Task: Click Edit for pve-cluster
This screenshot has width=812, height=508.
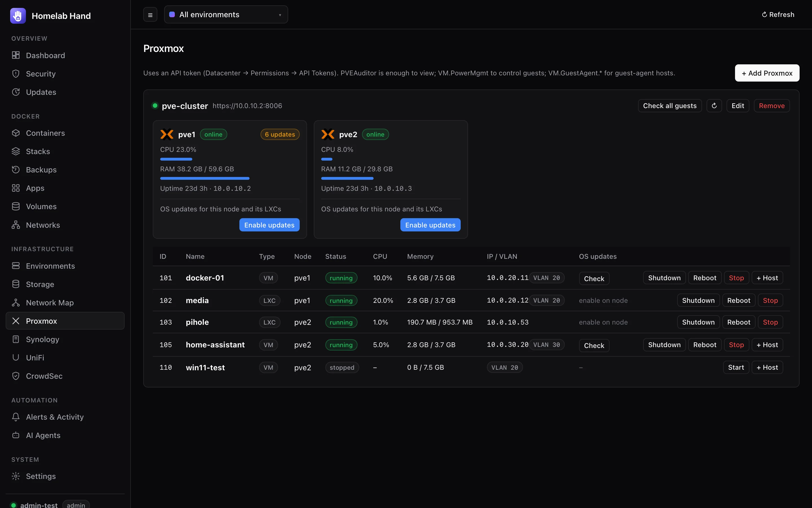Action: pos(738,106)
